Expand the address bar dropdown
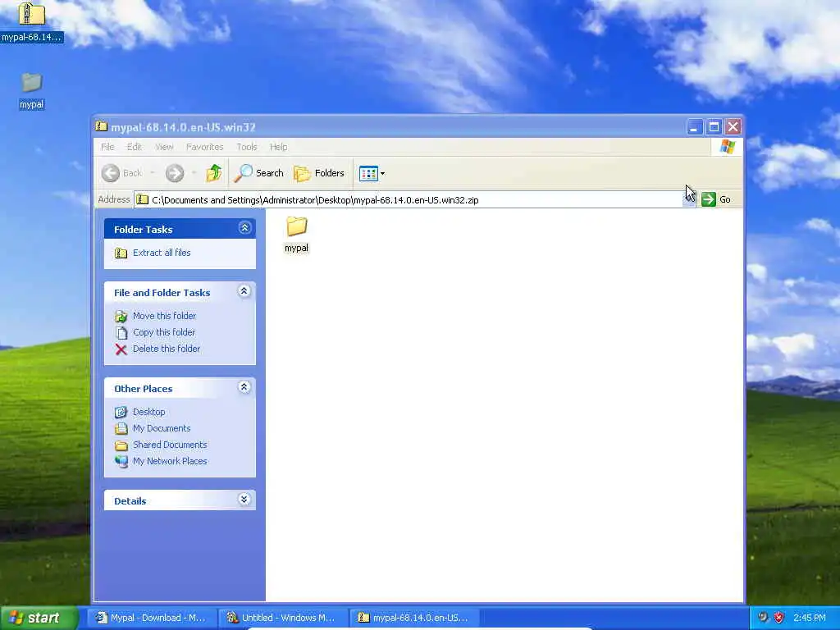This screenshot has height=630, width=840. click(x=689, y=199)
